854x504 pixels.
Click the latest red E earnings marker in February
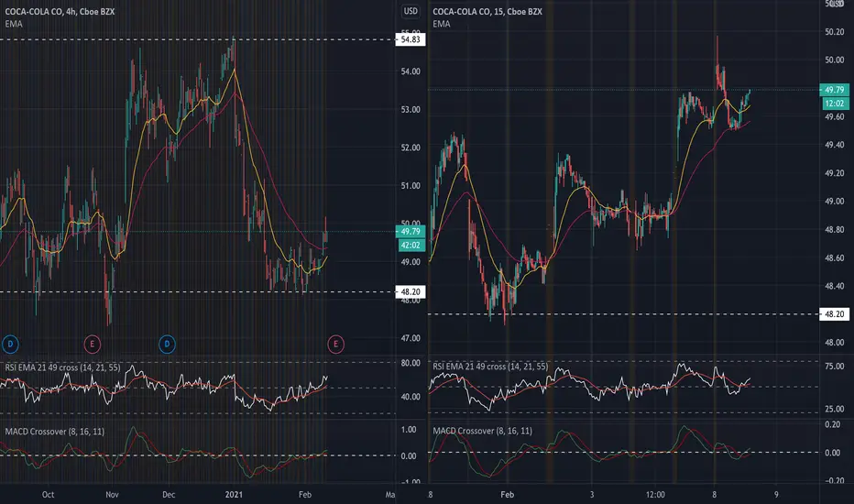(x=335, y=344)
